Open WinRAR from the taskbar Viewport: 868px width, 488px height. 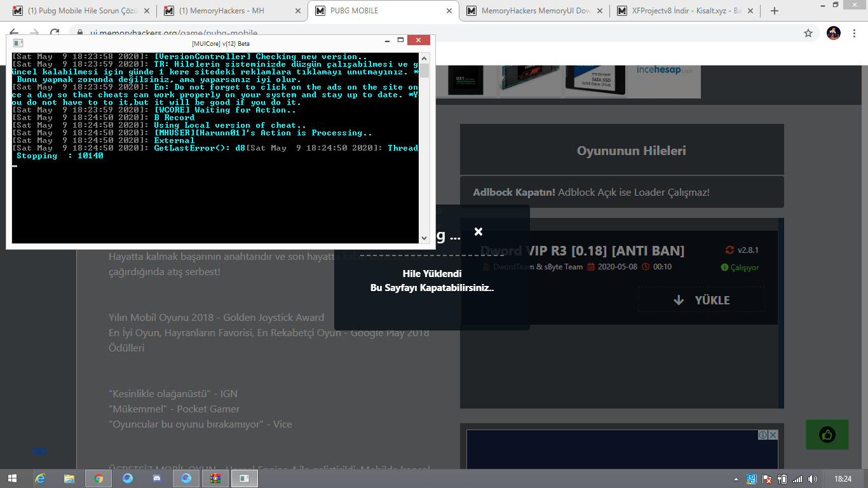(215, 478)
